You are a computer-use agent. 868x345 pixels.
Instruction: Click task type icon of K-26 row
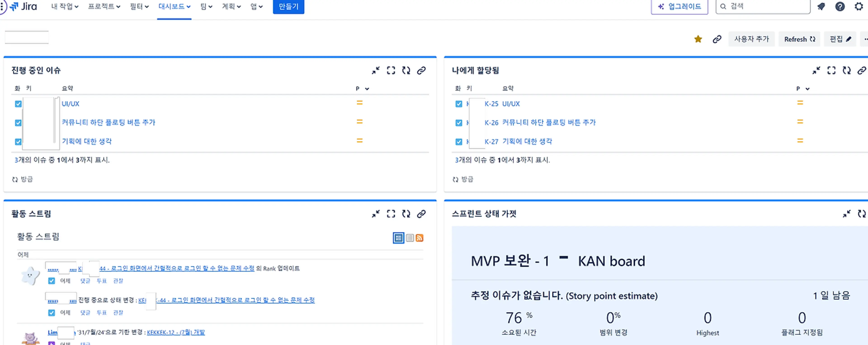click(x=459, y=123)
